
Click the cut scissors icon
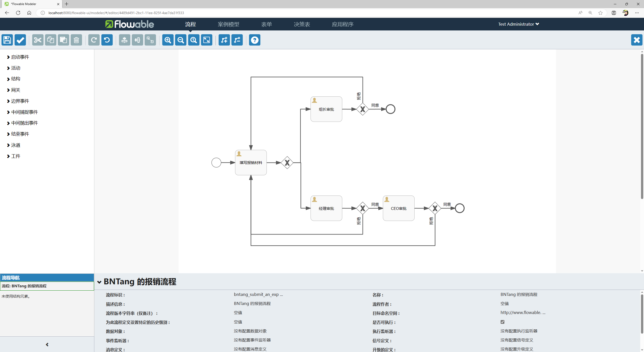(38, 40)
